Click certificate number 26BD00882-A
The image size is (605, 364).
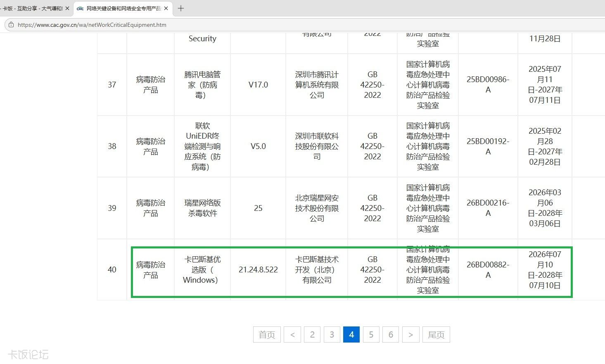(488, 269)
